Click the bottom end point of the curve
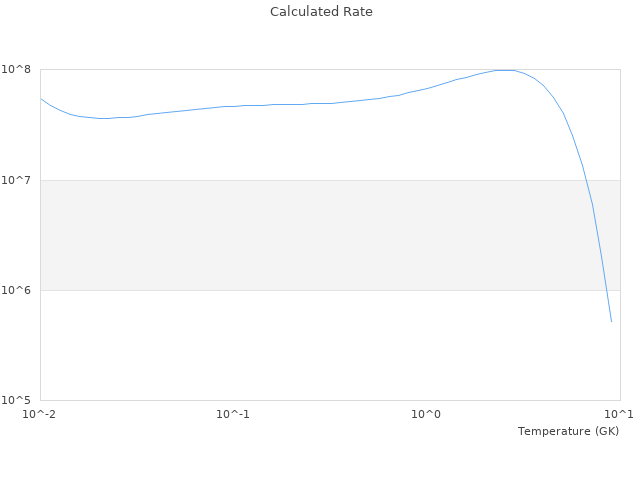 click(x=611, y=321)
